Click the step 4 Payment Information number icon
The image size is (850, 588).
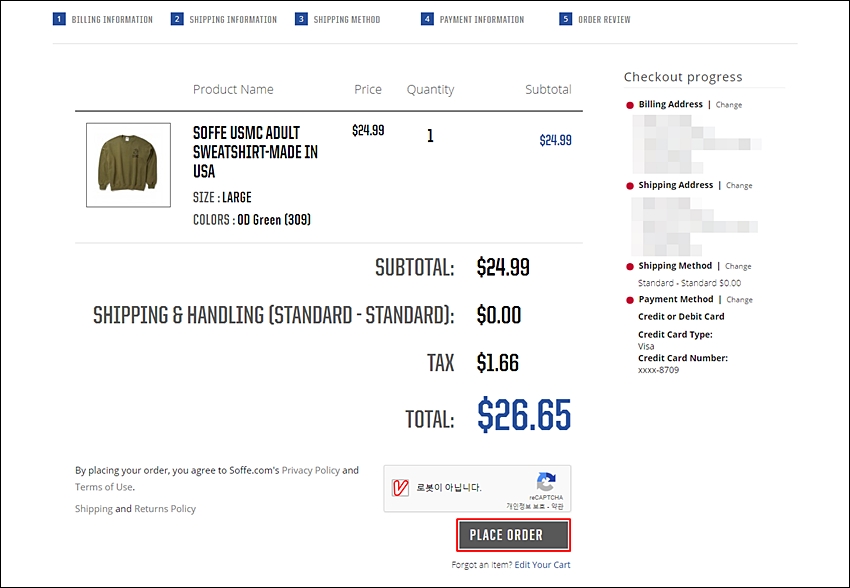click(427, 19)
